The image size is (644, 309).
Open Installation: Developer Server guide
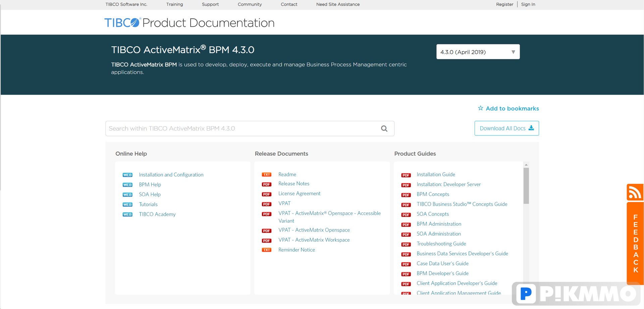(x=448, y=185)
